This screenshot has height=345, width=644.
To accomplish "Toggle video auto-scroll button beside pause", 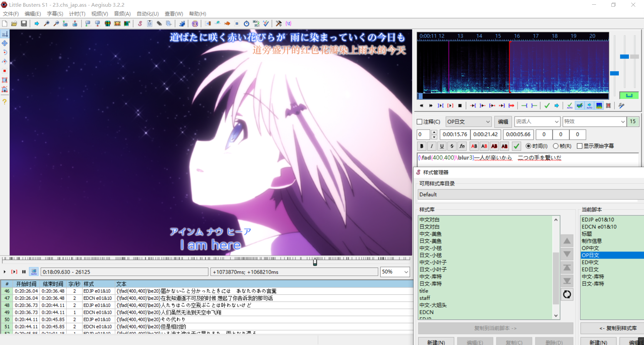I will [34, 272].
